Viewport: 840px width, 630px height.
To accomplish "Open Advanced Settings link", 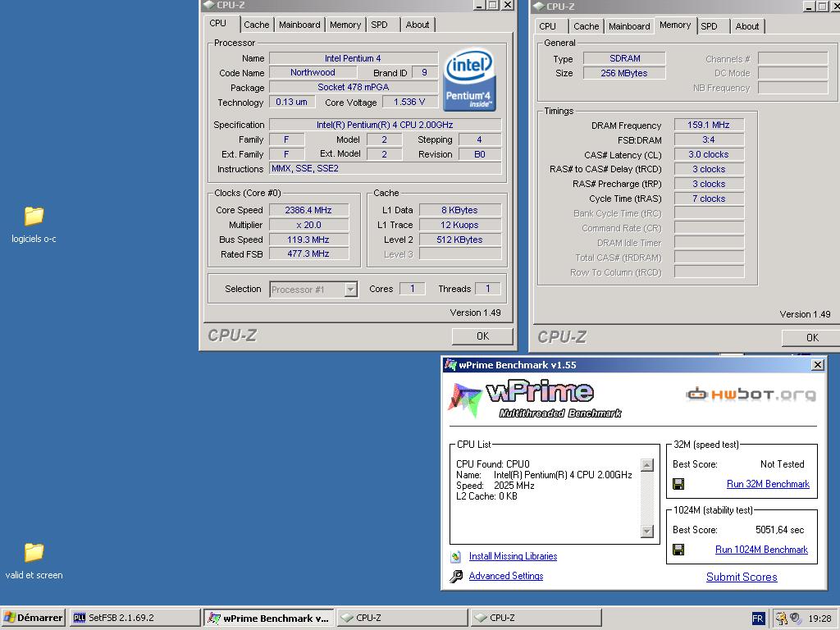I will pos(505,576).
